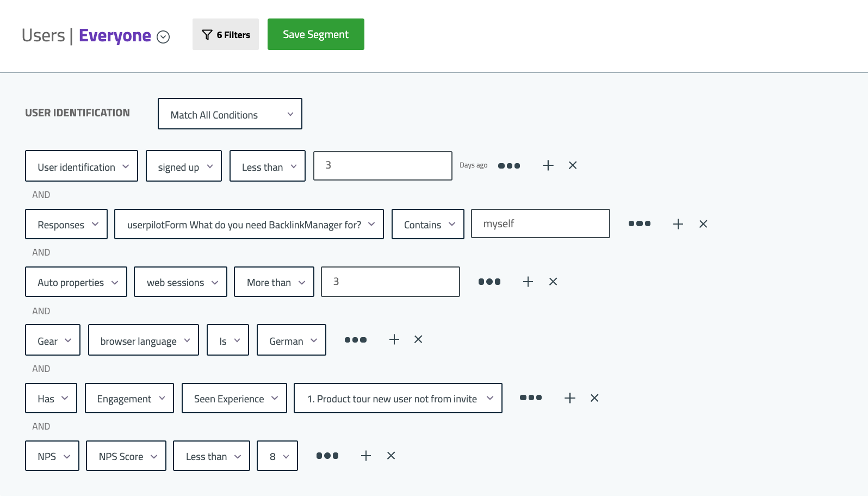The image size is (868, 497).
Task: Open more options on the German language row
Action: (356, 340)
